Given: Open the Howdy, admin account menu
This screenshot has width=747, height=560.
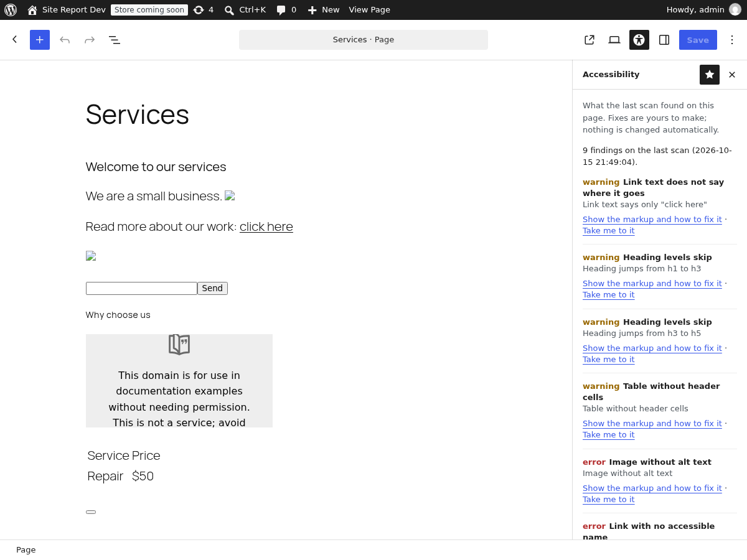Looking at the screenshot, I should coord(703,10).
